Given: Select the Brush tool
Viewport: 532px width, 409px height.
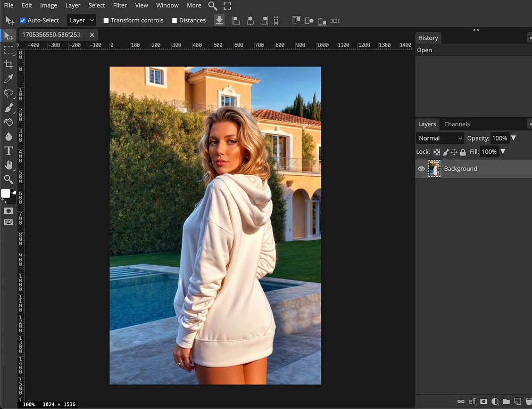Looking at the screenshot, I should click(x=9, y=108).
